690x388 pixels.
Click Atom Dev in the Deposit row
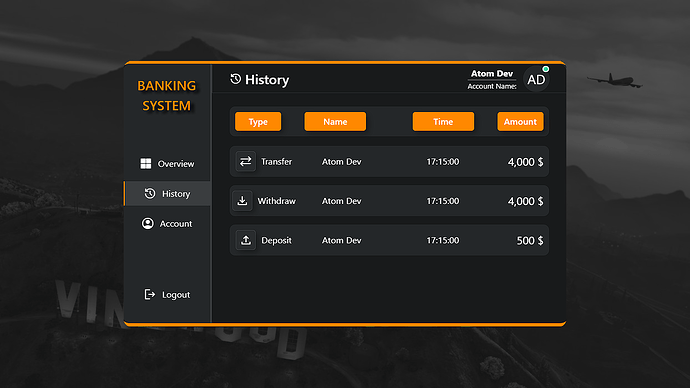click(341, 240)
